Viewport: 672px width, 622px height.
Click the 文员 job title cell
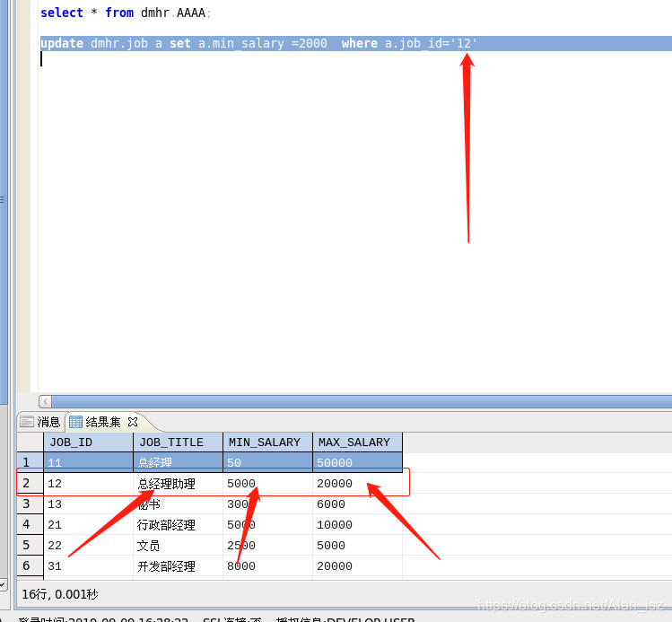coord(178,546)
